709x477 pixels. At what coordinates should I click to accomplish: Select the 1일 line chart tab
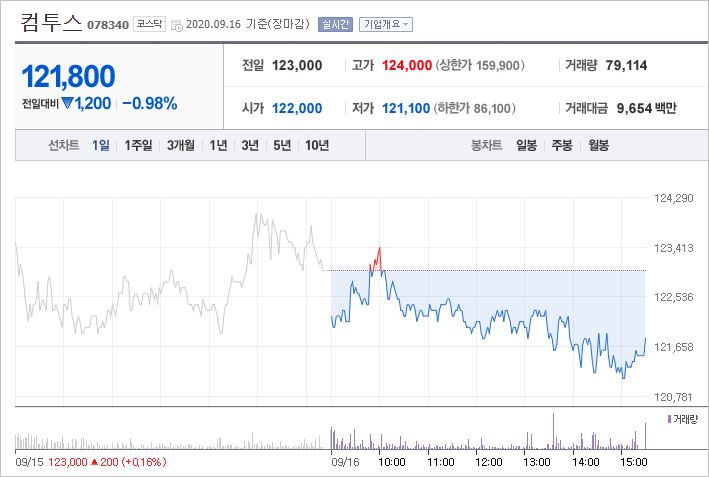pos(101,145)
